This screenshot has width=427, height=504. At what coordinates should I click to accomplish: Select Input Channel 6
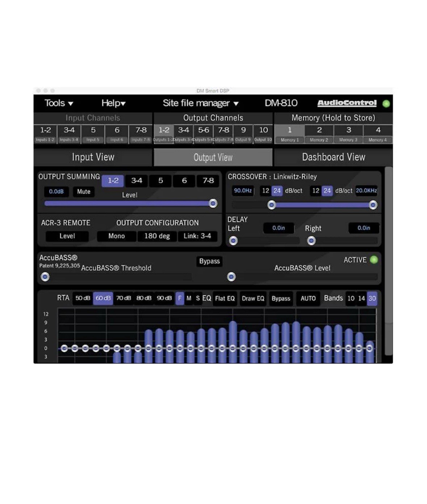click(117, 134)
